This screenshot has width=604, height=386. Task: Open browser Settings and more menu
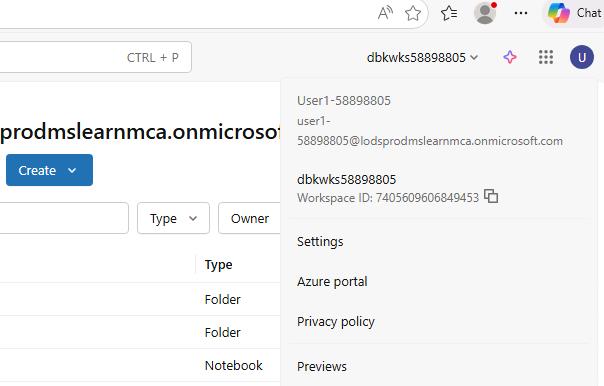pos(521,13)
